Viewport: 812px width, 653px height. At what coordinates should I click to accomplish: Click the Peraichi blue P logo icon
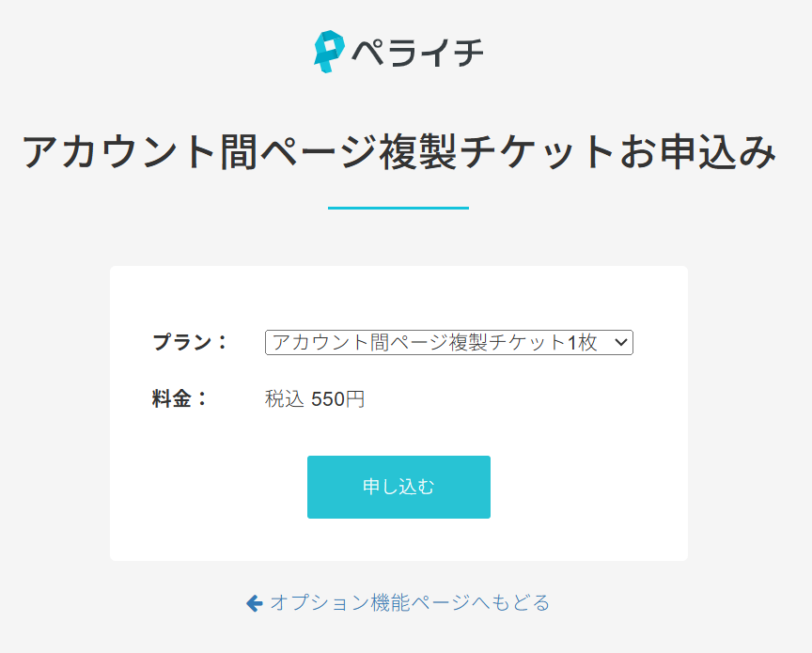click(x=328, y=51)
